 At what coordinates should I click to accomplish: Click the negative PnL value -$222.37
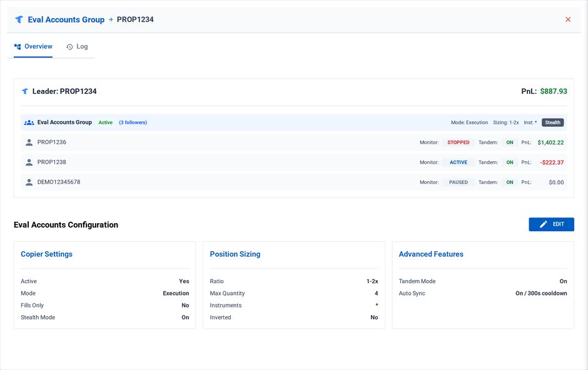pyautogui.click(x=552, y=162)
